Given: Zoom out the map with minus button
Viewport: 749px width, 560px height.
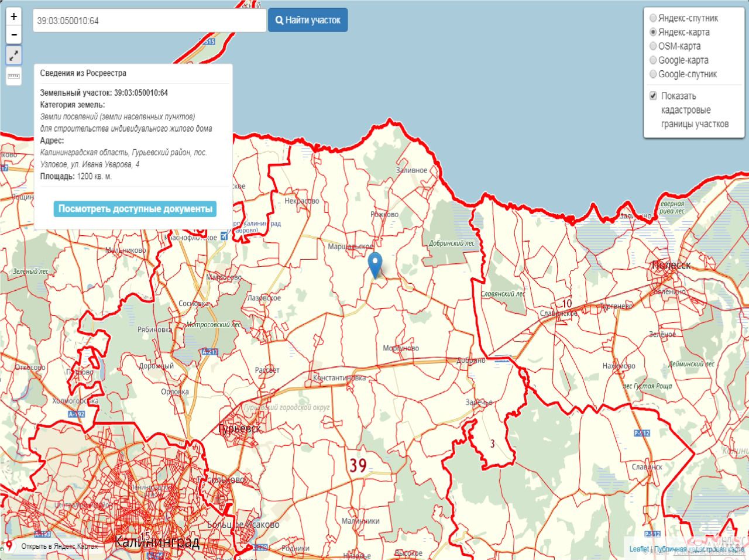Looking at the screenshot, I should (13, 35).
